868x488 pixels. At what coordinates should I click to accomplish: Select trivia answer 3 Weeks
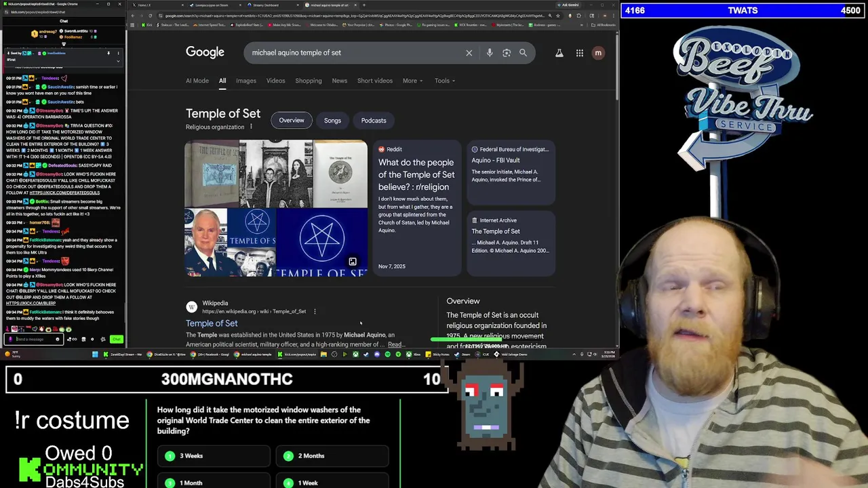pyautogui.click(x=214, y=456)
